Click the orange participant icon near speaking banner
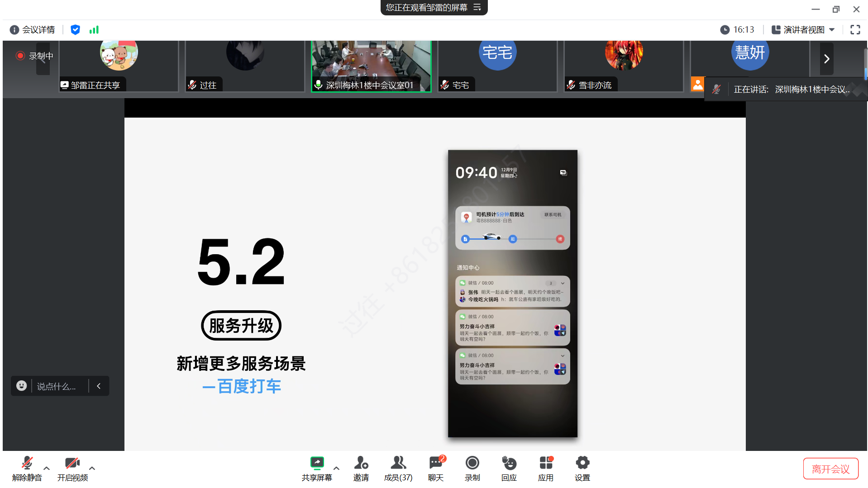This screenshot has width=868, height=488. click(x=697, y=85)
